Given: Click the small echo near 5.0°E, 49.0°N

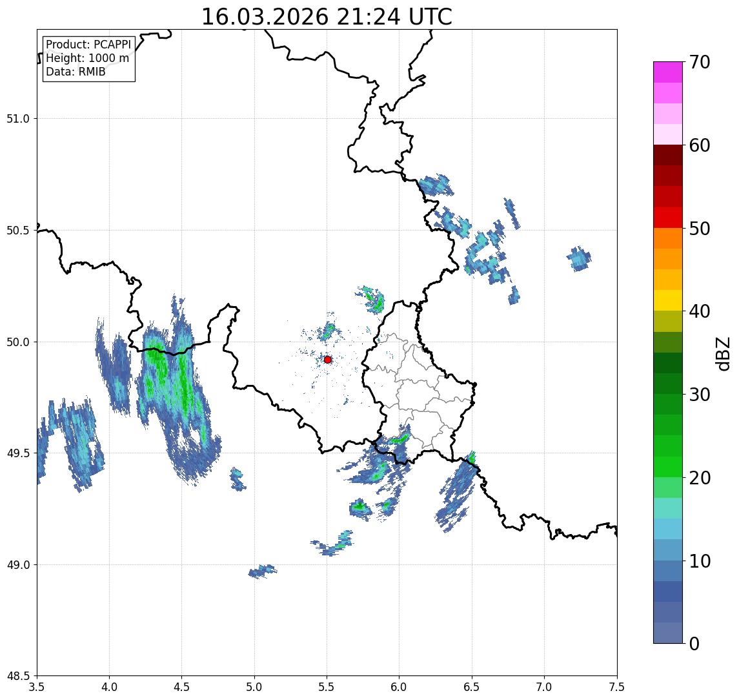Looking at the screenshot, I should click(263, 571).
